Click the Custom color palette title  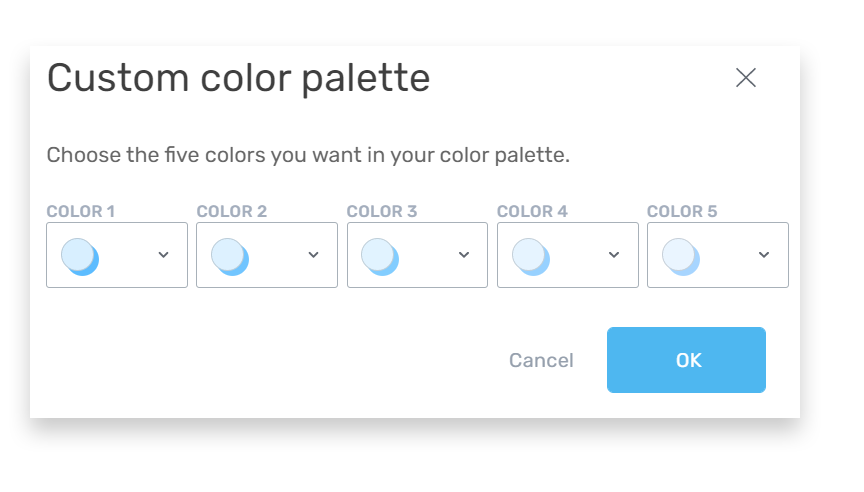(x=238, y=78)
